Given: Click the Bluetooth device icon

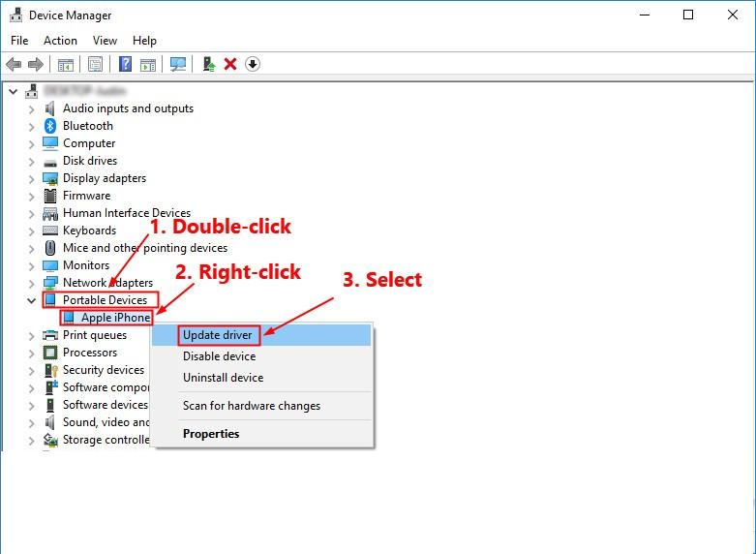Looking at the screenshot, I should [x=50, y=126].
